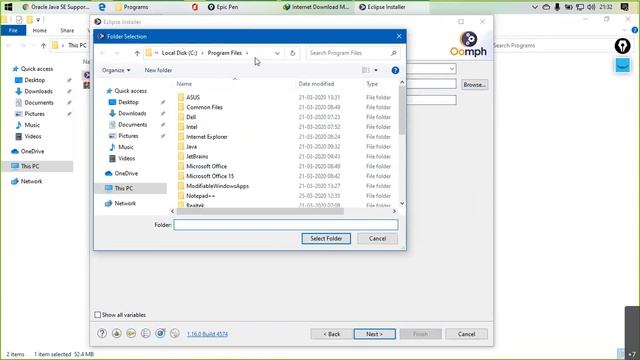This screenshot has height=360, width=640.
Task: Click the Oomph logo in installer
Action: pyautogui.click(x=468, y=44)
